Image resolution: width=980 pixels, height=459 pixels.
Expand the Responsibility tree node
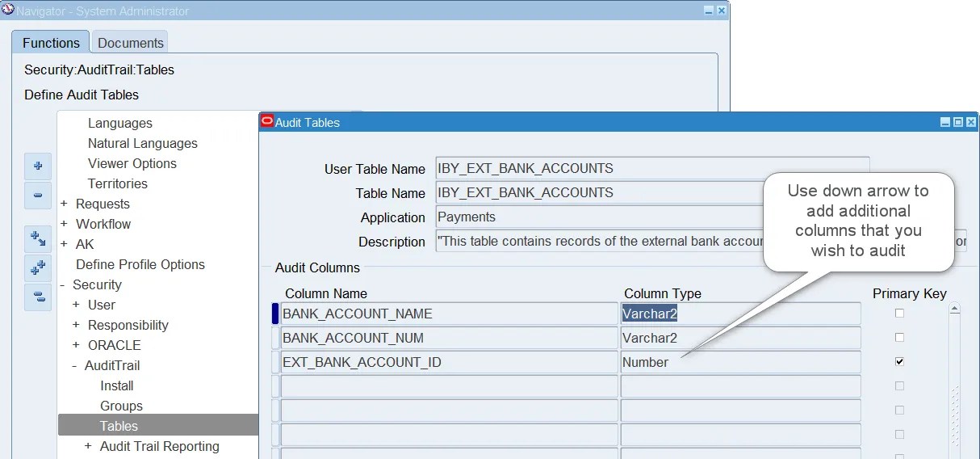76,325
